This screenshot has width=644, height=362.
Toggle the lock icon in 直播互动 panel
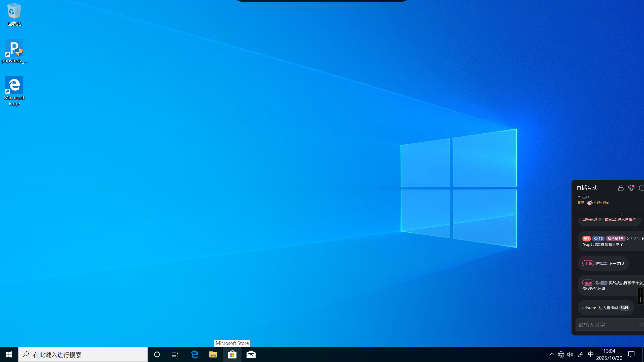tap(621, 188)
